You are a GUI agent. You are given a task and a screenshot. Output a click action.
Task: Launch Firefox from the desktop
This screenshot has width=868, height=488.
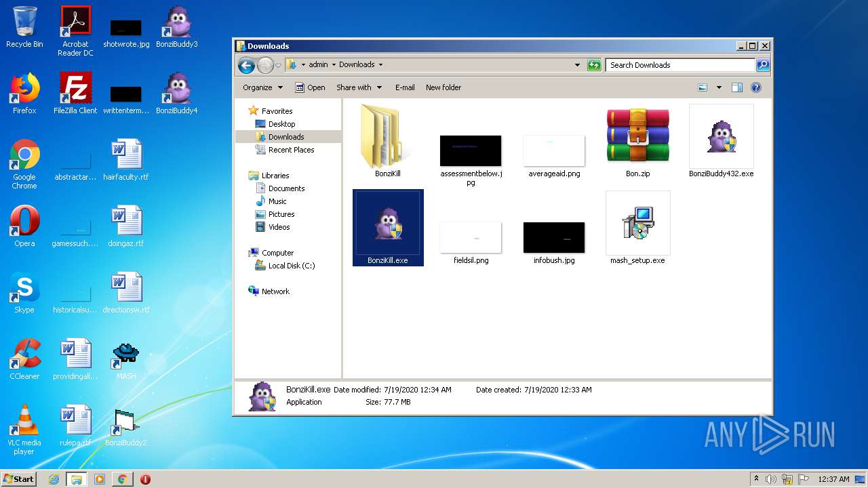point(24,94)
